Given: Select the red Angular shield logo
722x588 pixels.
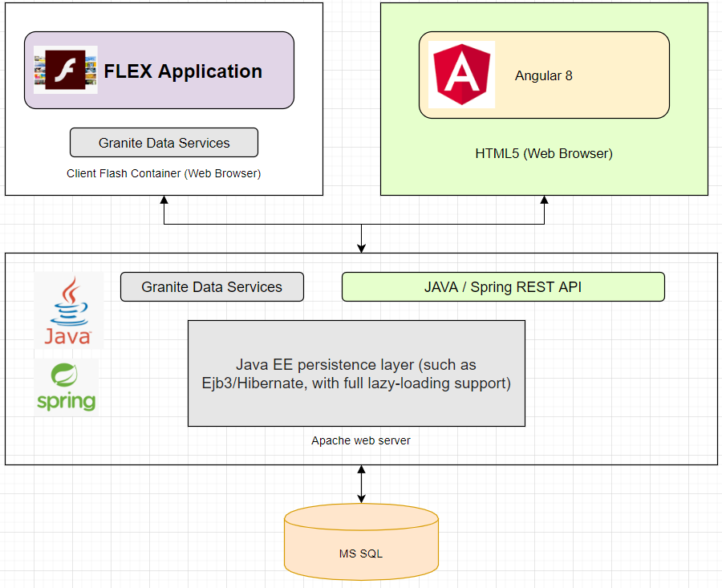Looking at the screenshot, I should [x=461, y=75].
